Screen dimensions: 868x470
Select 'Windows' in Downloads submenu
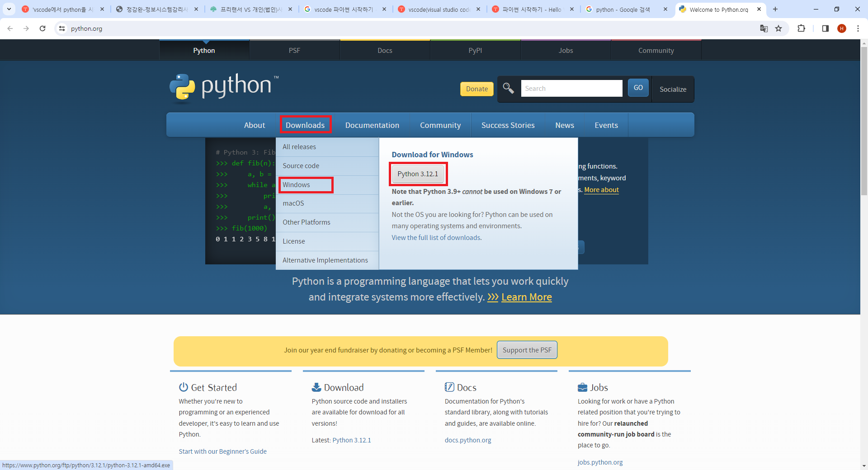pyautogui.click(x=327, y=185)
